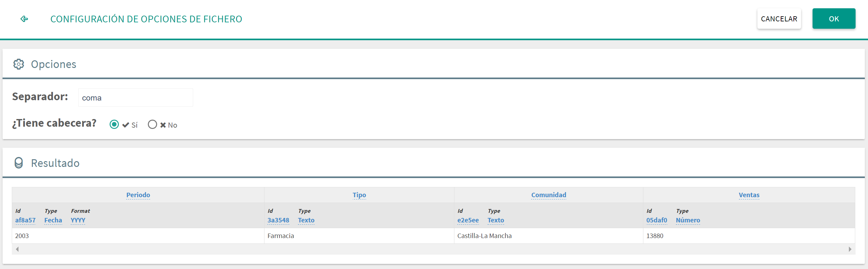Click the Tipo column header
Viewport: 868px width, 269px height.
359,195
